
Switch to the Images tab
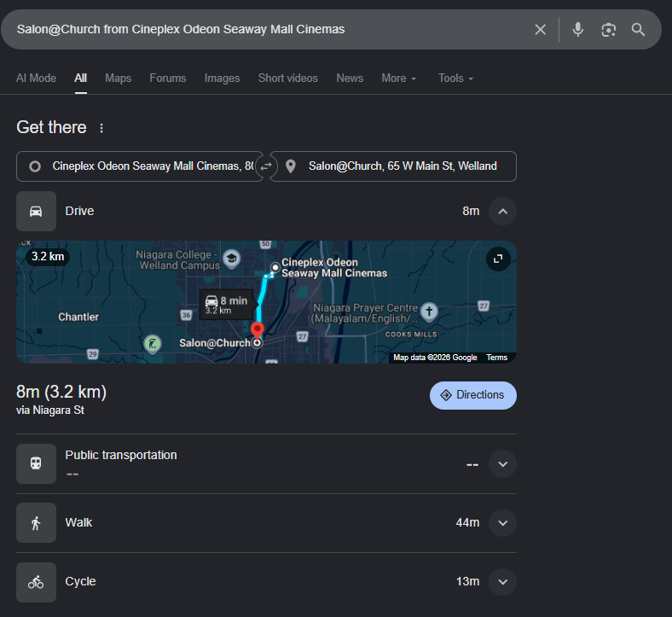(x=222, y=78)
